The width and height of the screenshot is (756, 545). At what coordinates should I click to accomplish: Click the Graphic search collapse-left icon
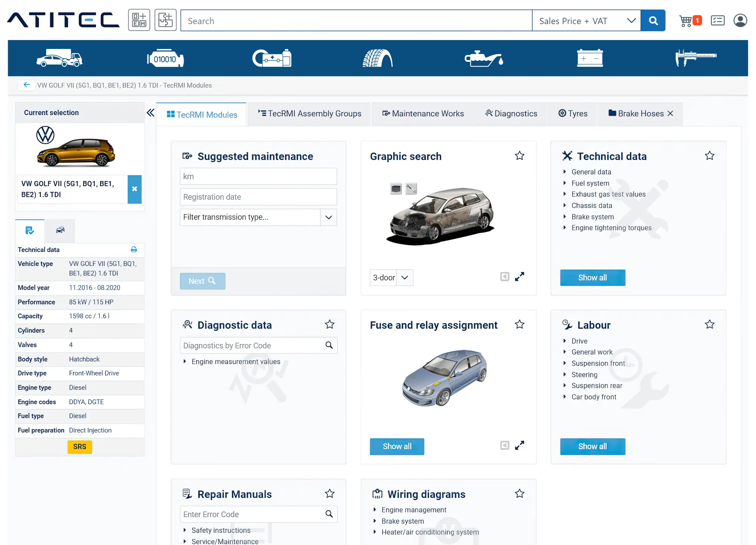coord(505,277)
